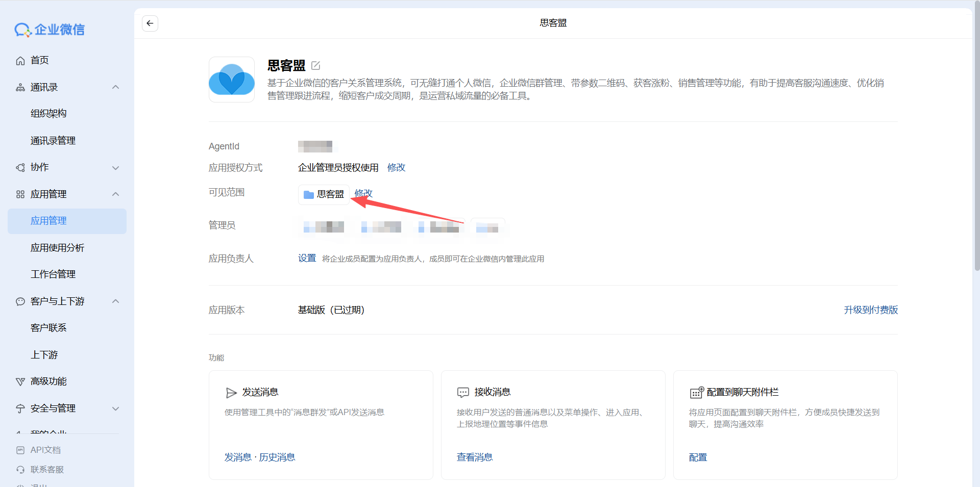Click the paper-plane icon on 发送消息 card
Image resolution: width=980 pixels, height=487 pixels.
coord(231,392)
